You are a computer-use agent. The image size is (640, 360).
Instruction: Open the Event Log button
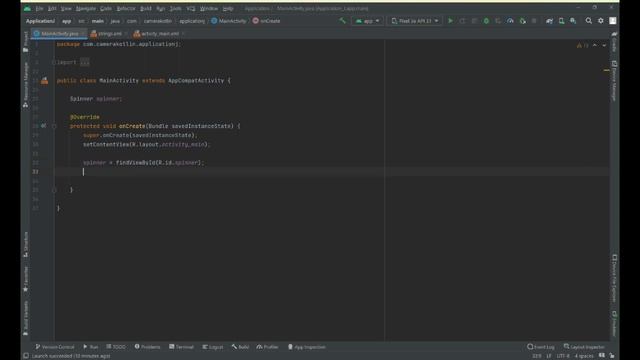pyautogui.click(x=541, y=347)
